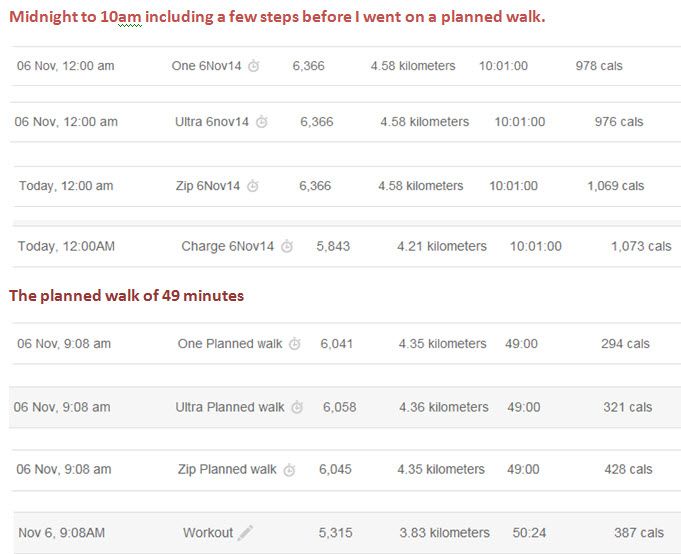This screenshot has height=554, width=681.
Task: Open the One 6Nov14 activity entry
Action: point(206,66)
